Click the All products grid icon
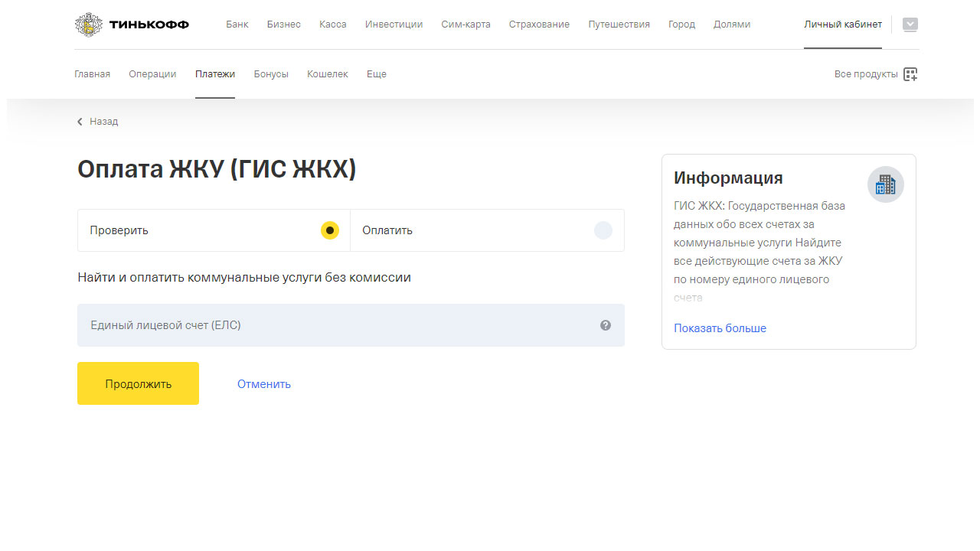The width and height of the screenshot is (980, 551). click(x=910, y=74)
